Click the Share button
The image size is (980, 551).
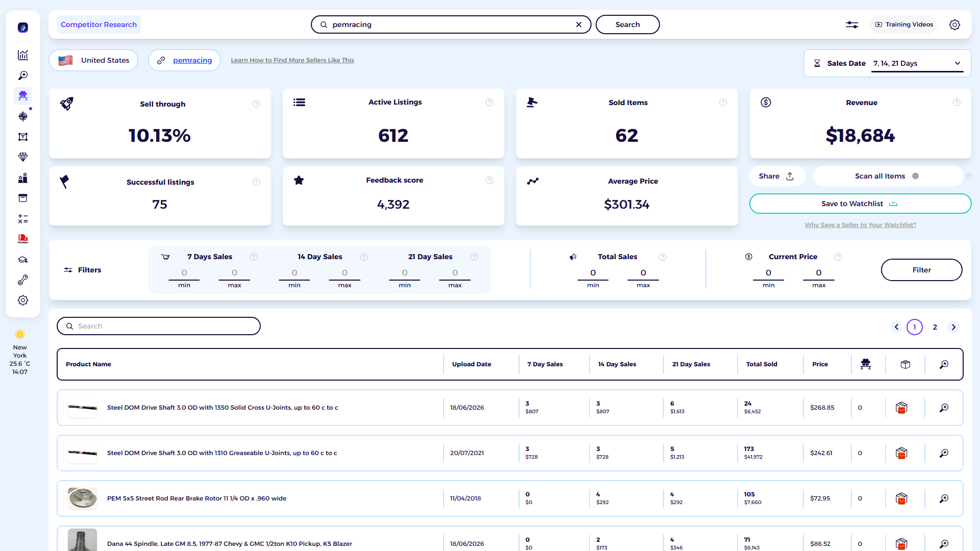click(777, 176)
